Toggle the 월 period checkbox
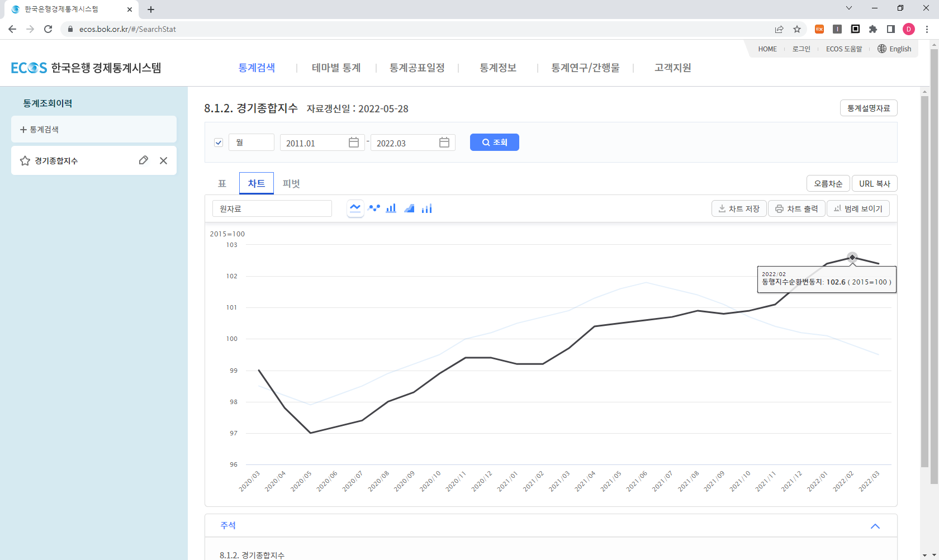 tap(219, 143)
